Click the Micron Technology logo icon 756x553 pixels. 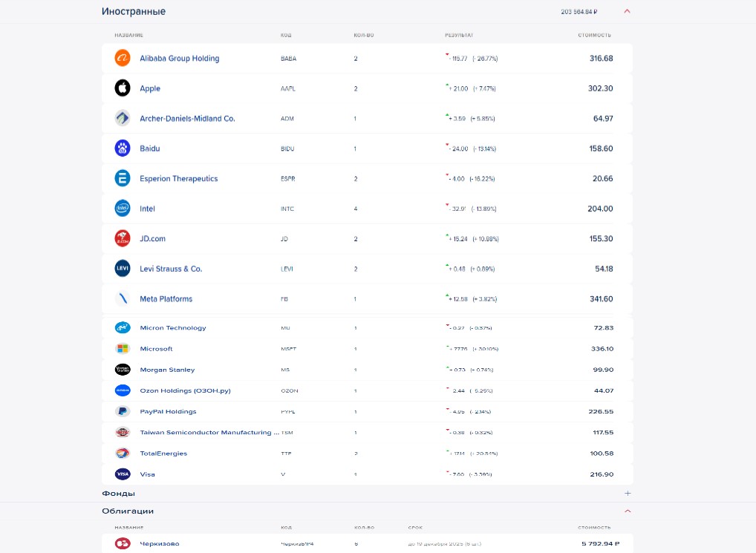click(123, 327)
